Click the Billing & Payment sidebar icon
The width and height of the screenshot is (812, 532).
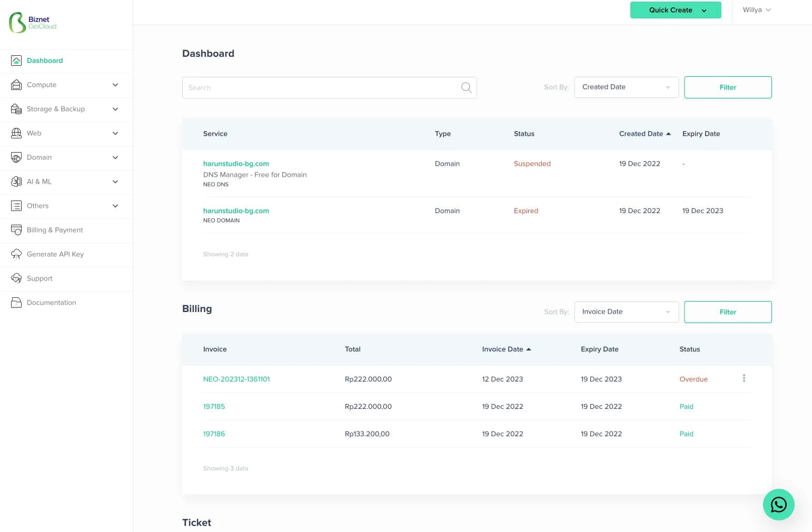pos(16,230)
